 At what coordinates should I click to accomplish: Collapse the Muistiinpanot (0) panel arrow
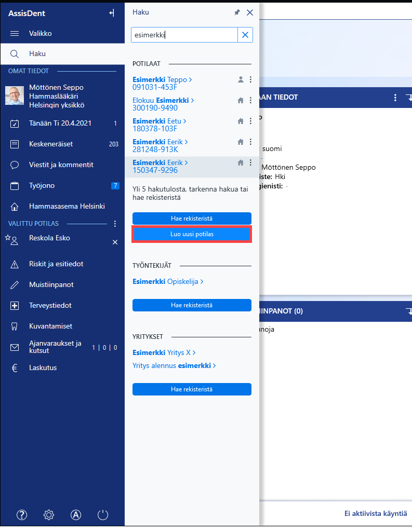point(408,311)
